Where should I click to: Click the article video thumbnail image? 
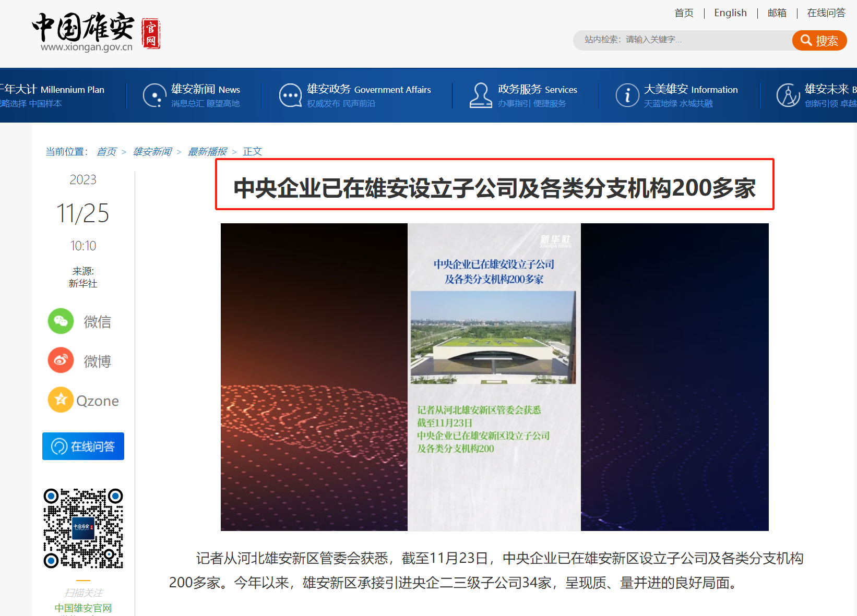click(494, 377)
